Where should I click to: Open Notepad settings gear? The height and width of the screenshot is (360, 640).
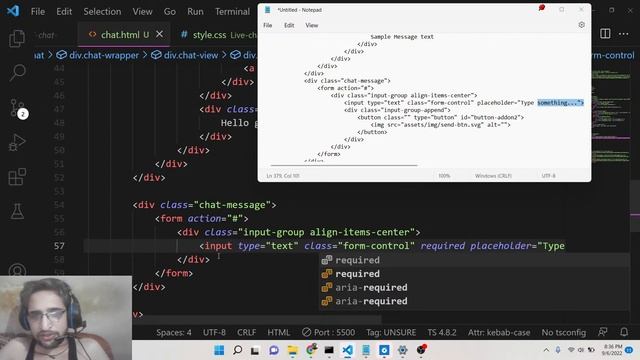coord(582,25)
